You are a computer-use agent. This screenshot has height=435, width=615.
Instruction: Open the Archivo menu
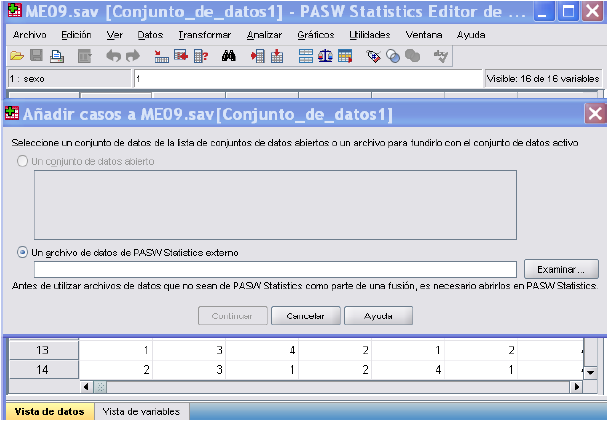pos(29,35)
